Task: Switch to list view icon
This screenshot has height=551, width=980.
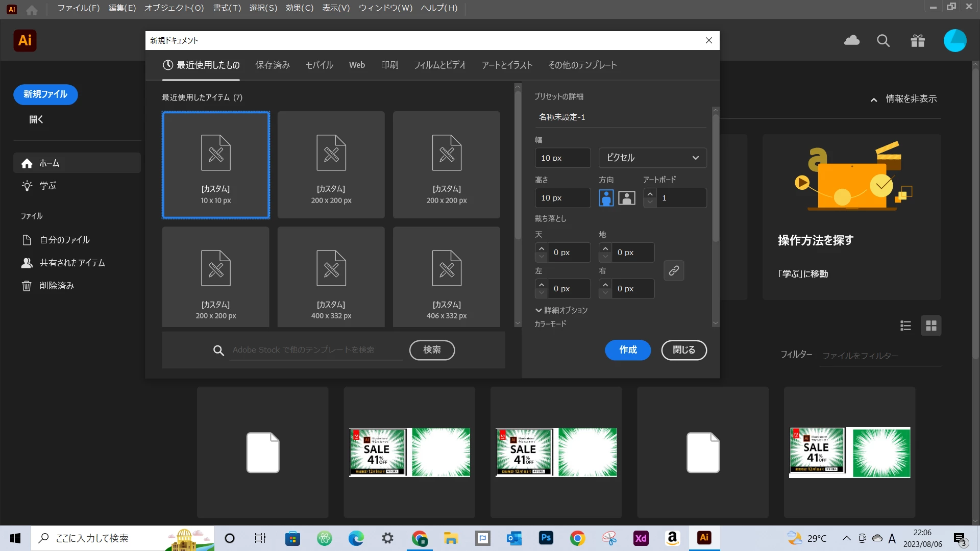Action: (905, 325)
